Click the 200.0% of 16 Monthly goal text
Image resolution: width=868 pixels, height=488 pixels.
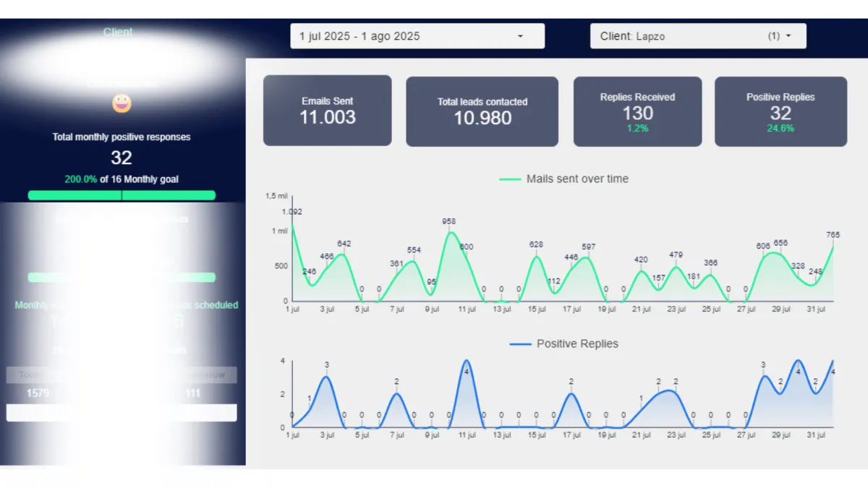point(122,179)
